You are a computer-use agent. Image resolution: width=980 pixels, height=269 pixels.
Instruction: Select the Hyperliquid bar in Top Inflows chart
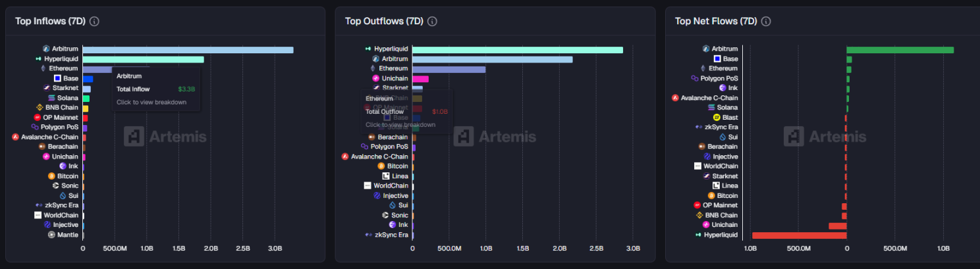pyautogui.click(x=143, y=59)
